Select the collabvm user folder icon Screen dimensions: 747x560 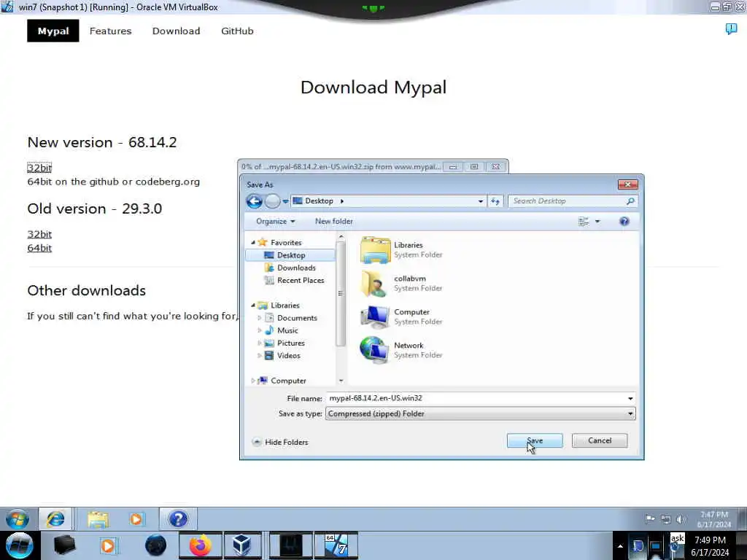[375, 283]
